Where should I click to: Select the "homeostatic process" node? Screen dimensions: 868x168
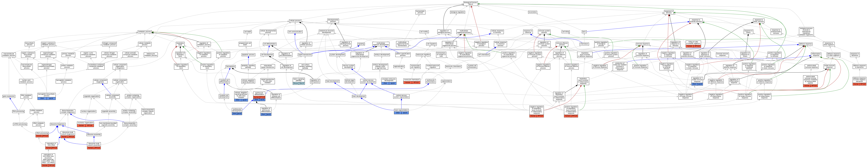pyautogui.click(x=420, y=12)
